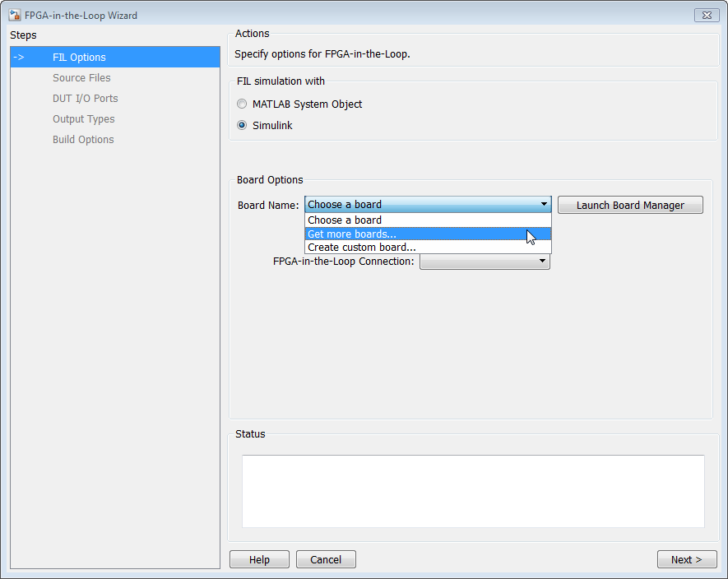Open the FPGA-in-the-Loop Connection dropdown
728x579 pixels.
coord(485,262)
